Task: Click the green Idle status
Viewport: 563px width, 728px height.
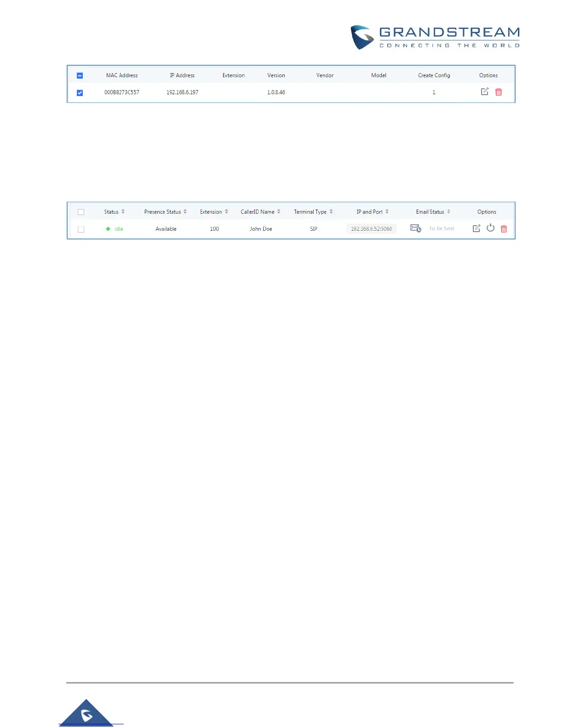Action: pos(115,229)
